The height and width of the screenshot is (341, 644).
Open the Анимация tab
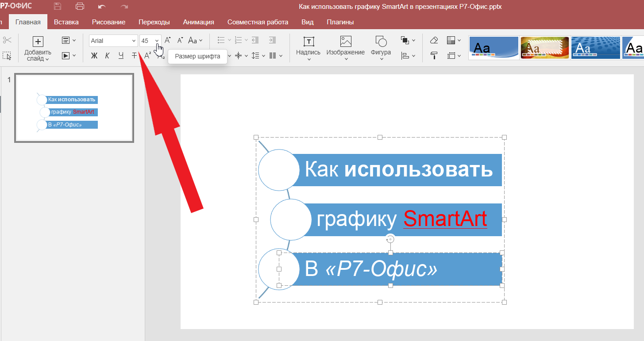tap(199, 22)
